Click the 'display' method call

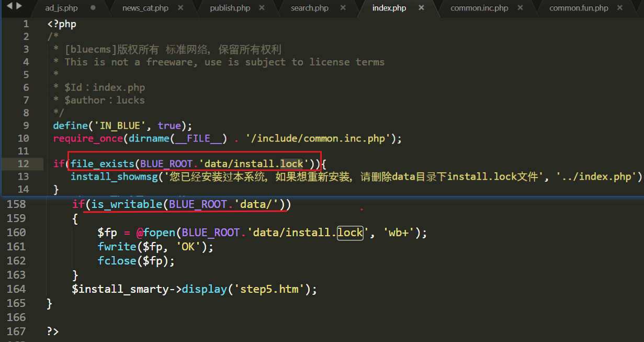pyautogui.click(x=205, y=289)
